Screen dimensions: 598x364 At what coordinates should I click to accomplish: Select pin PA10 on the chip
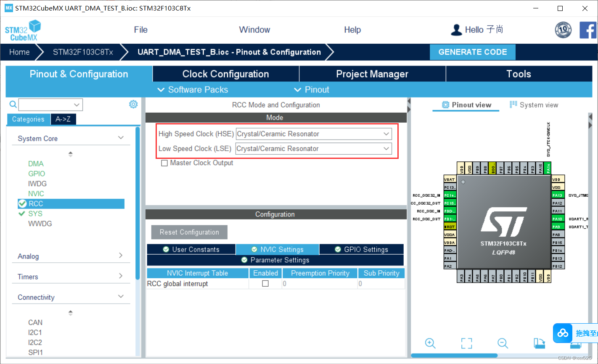point(558,219)
